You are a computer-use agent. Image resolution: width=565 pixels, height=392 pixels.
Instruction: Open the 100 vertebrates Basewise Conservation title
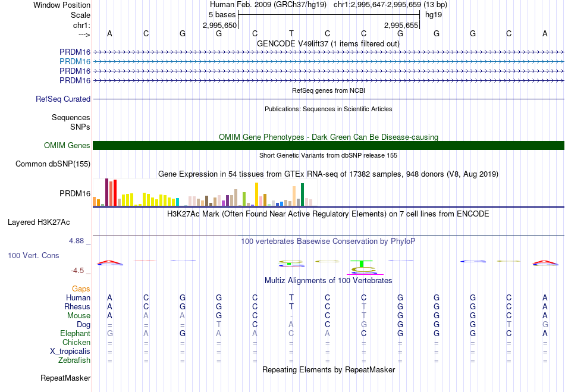click(328, 242)
